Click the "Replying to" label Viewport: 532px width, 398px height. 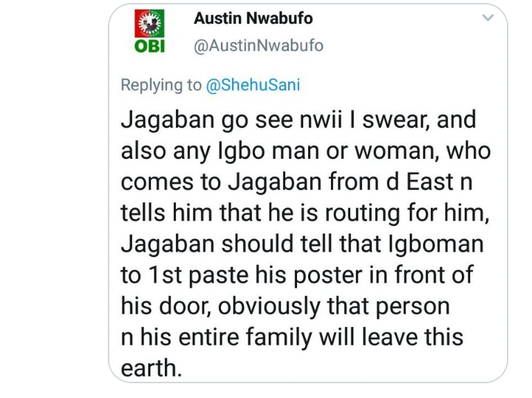pos(161,85)
